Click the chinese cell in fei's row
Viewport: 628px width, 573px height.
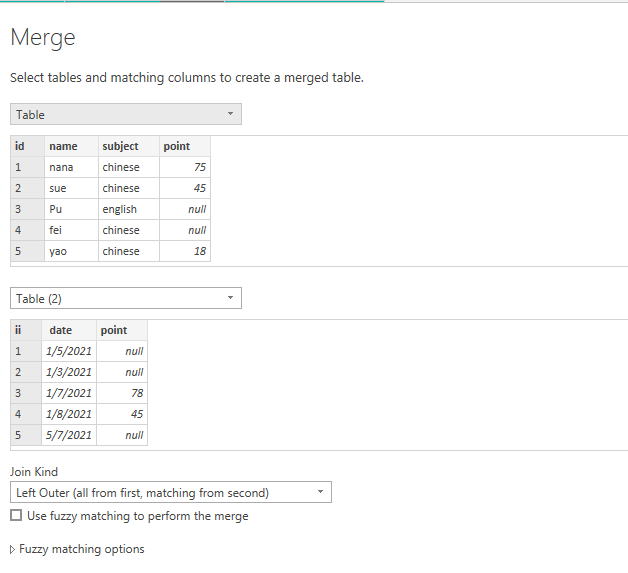[129, 230]
